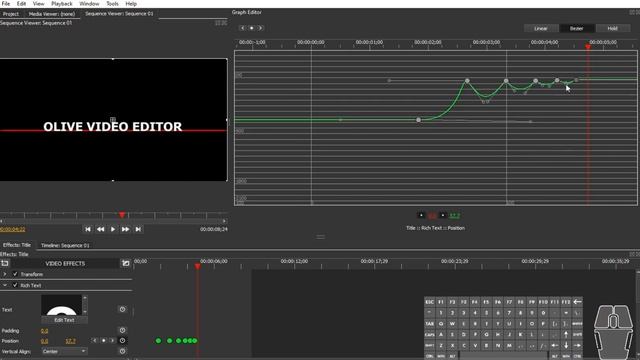This screenshot has width=640, height=360.
Task: Select the graph keyframe at first curve peak
Action: tap(467, 81)
